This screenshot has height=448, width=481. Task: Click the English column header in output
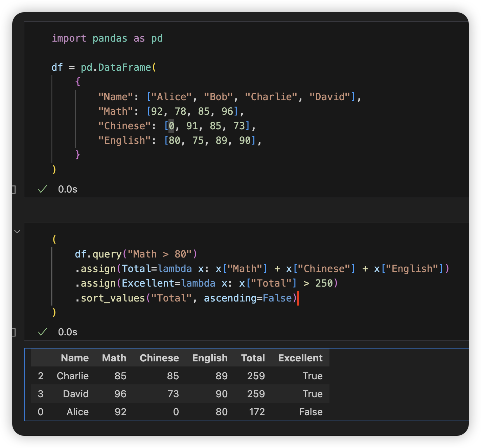[210, 358]
